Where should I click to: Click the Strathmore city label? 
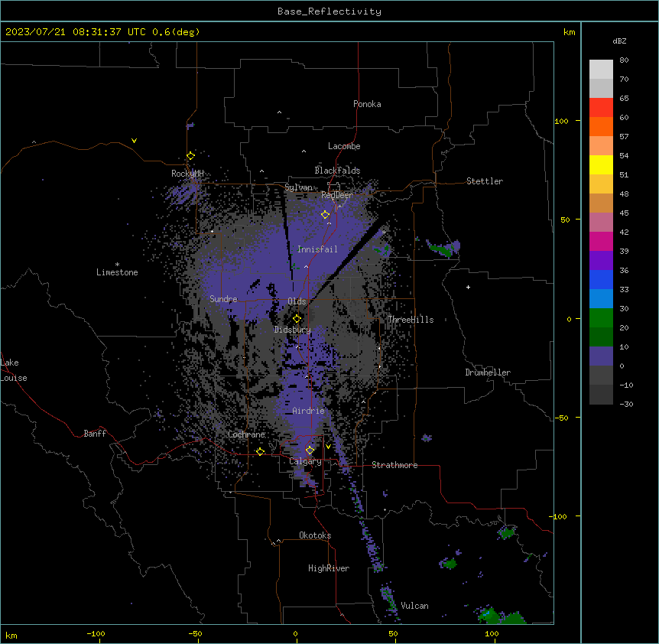394,465
